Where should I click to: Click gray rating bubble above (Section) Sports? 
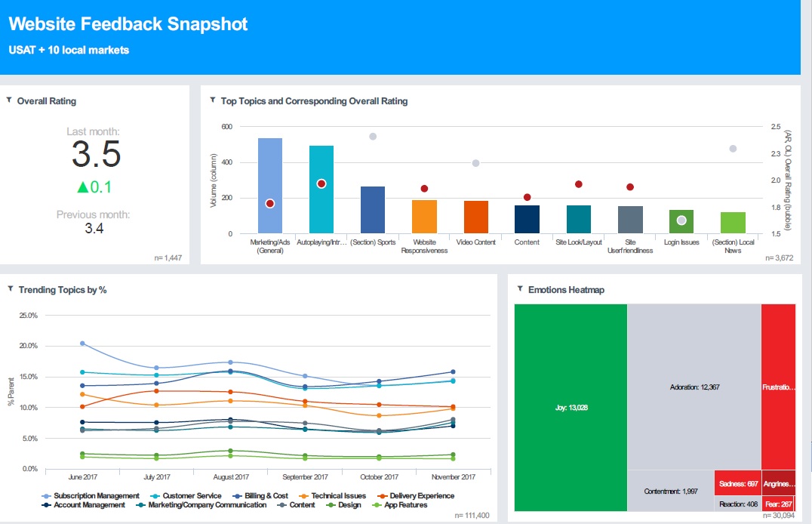click(x=373, y=137)
